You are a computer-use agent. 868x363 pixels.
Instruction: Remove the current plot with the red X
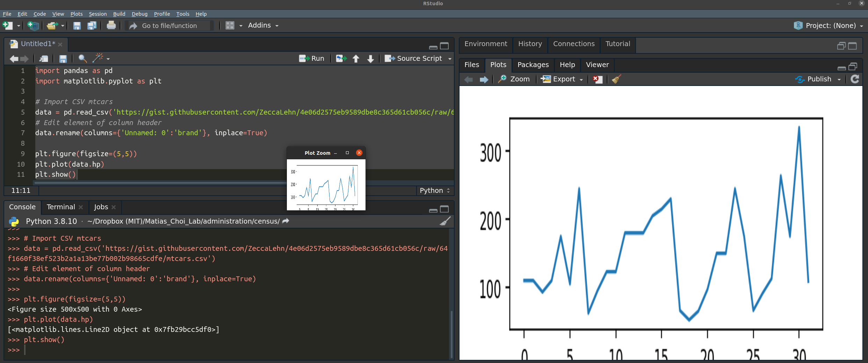point(597,79)
